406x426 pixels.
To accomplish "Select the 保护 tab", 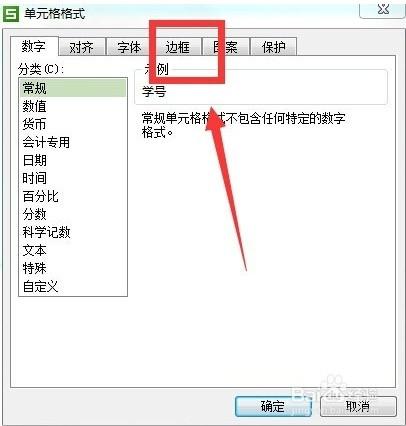I will (x=273, y=47).
